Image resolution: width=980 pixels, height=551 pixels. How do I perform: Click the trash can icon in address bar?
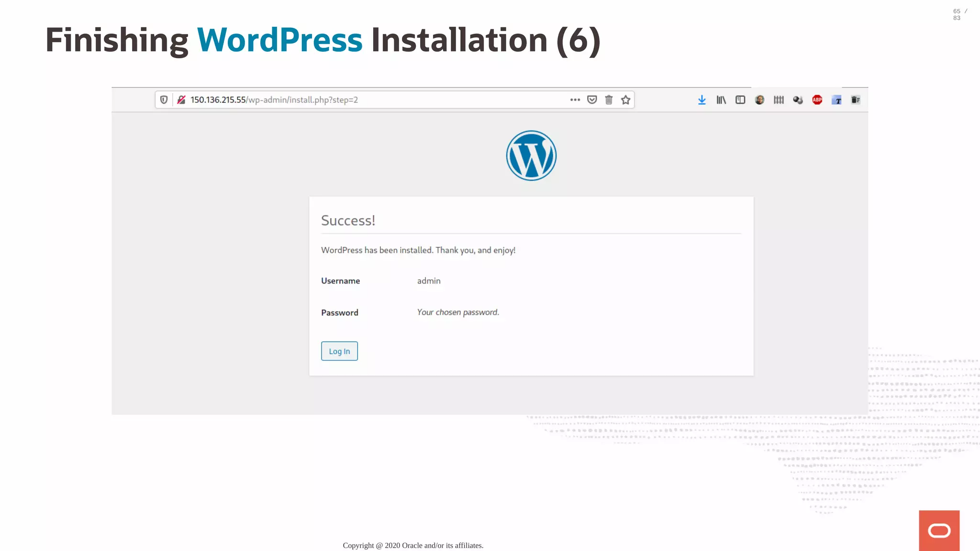(609, 100)
